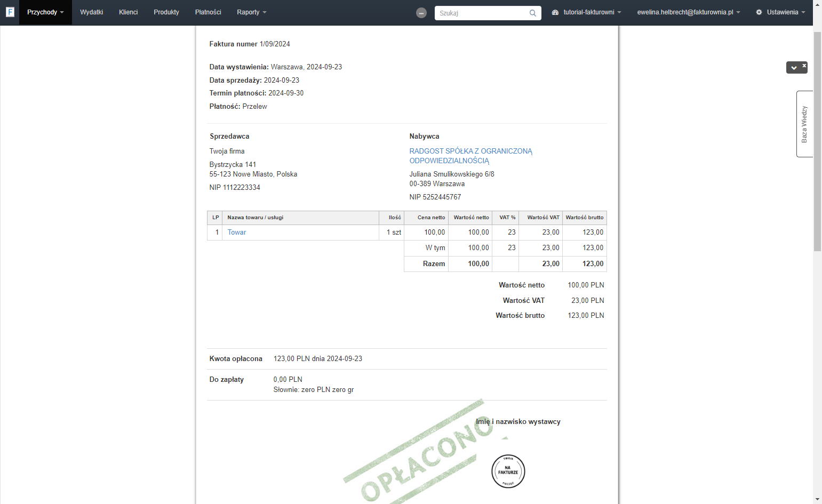This screenshot has height=504, width=822.
Task: Open the Płatności menu item
Action: pyautogui.click(x=208, y=12)
